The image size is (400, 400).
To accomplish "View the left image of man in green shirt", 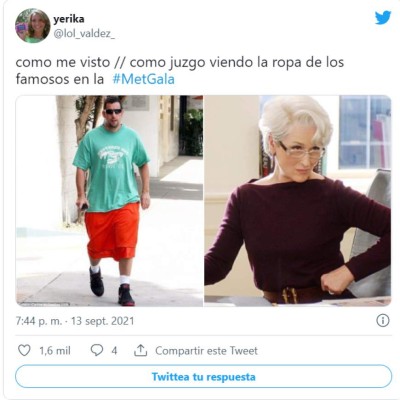I will pyautogui.click(x=109, y=201).
